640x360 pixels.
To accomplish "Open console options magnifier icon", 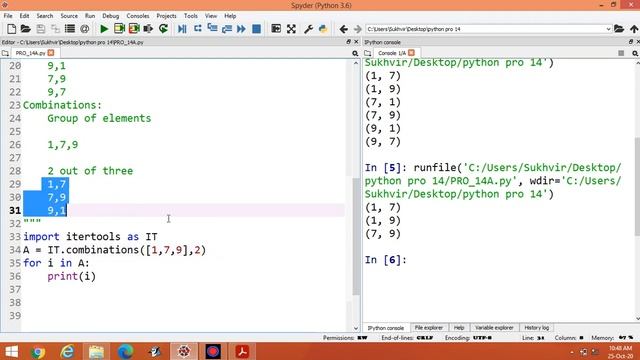I will 635,53.
